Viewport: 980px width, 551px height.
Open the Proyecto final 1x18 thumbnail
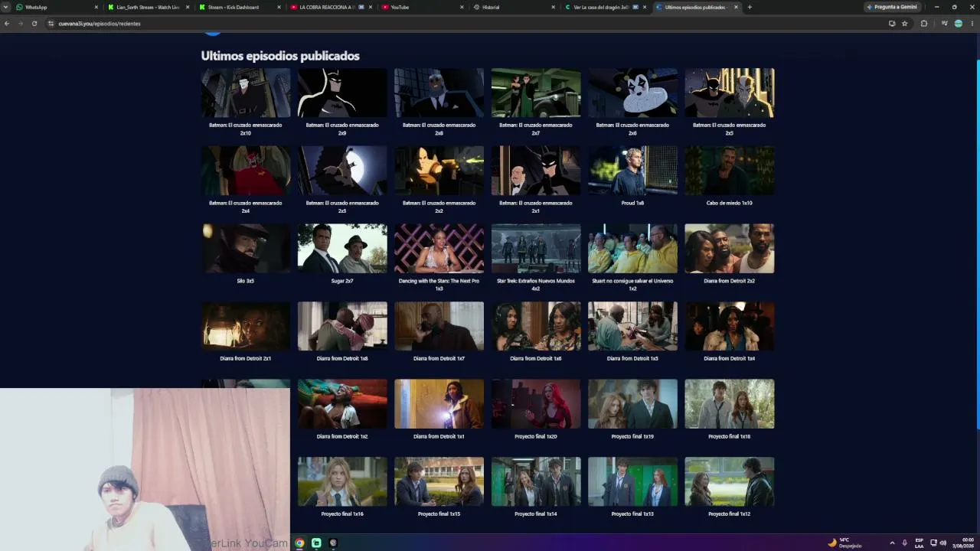730,404
